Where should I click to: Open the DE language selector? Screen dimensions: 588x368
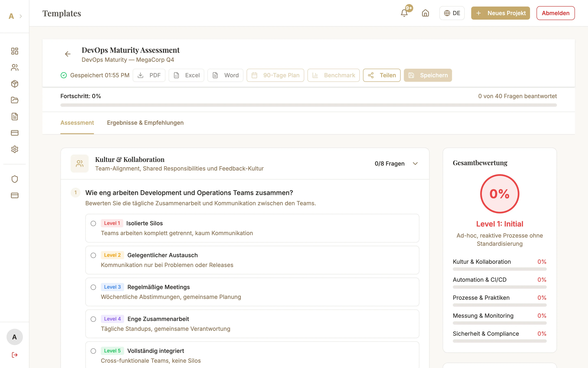point(452,13)
